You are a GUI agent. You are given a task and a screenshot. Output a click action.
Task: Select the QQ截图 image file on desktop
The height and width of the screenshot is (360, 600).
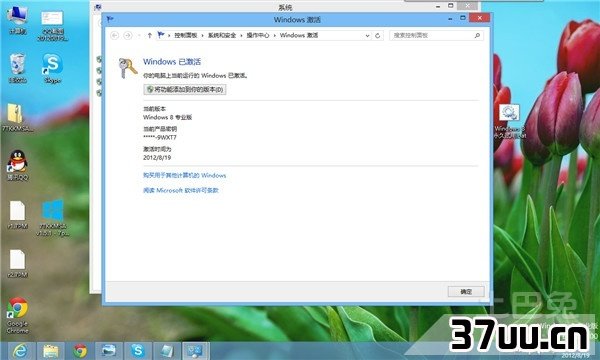point(52,25)
